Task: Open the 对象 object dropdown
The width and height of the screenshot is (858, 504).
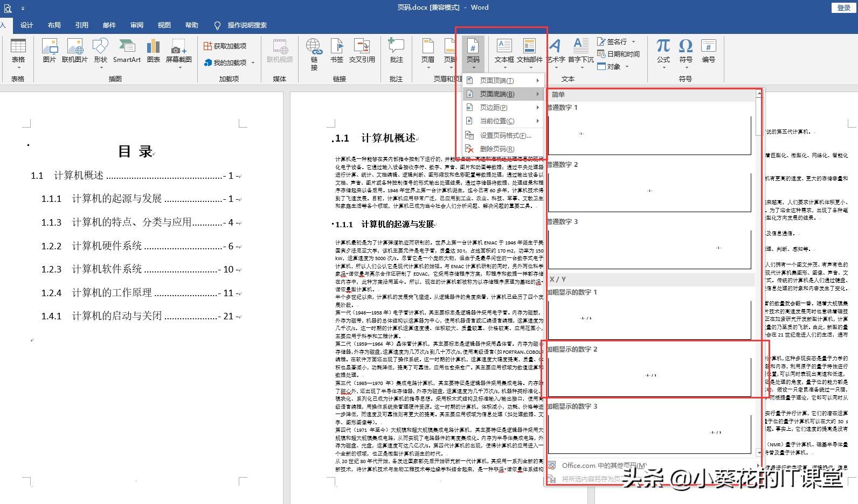Action: click(613, 66)
